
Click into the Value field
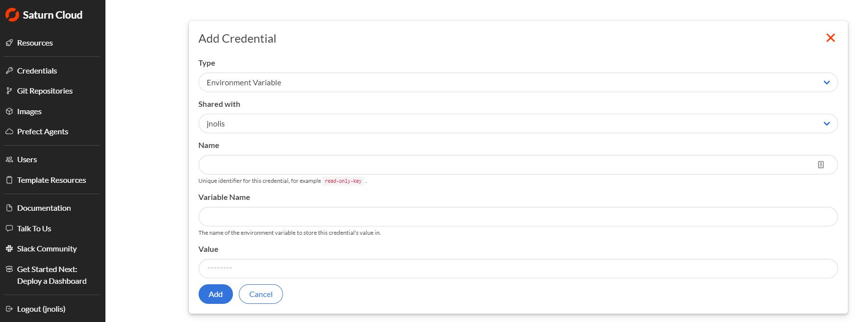517,269
